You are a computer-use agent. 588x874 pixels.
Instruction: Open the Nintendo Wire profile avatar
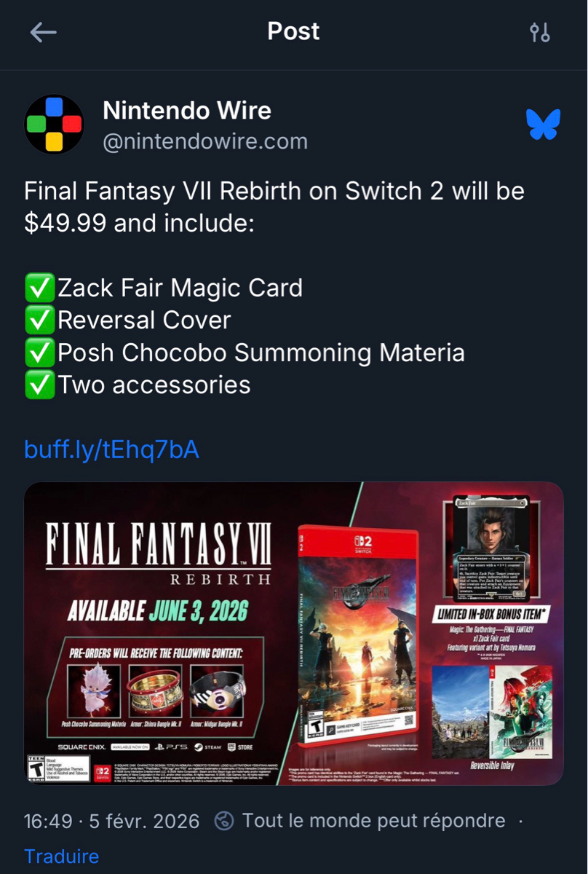55,124
